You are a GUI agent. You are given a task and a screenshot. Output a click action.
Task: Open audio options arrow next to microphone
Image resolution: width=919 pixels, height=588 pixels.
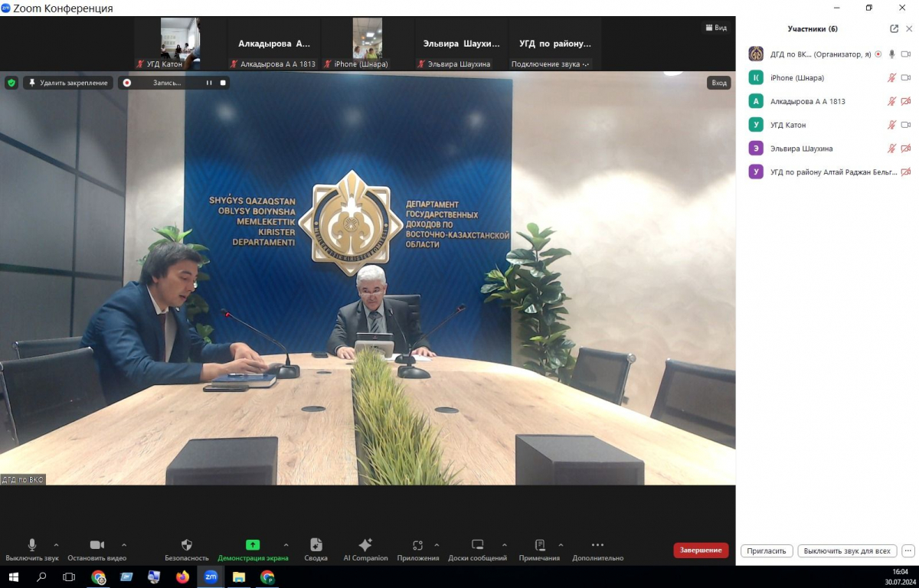(x=56, y=545)
